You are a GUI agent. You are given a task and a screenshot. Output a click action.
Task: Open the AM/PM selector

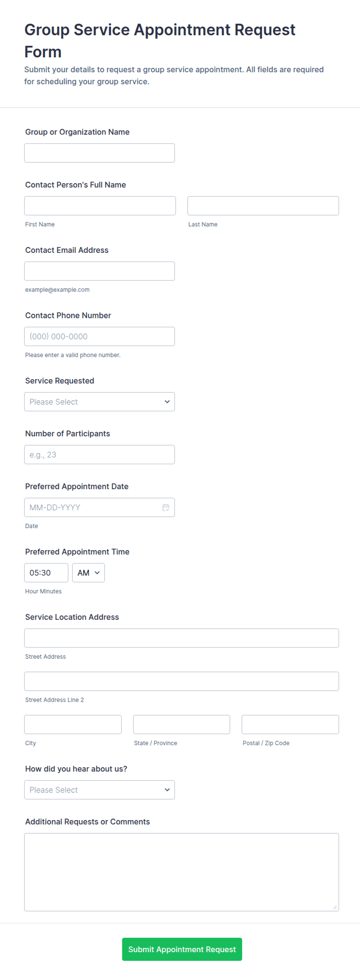pos(89,573)
